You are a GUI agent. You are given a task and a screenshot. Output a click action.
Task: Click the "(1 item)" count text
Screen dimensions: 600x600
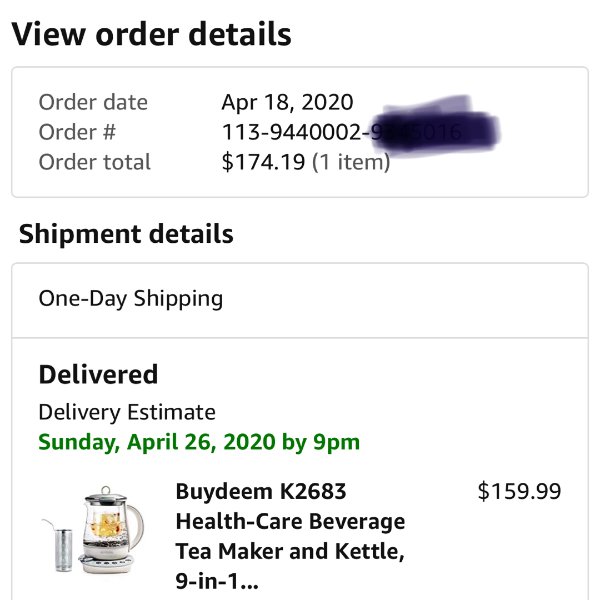click(351, 162)
